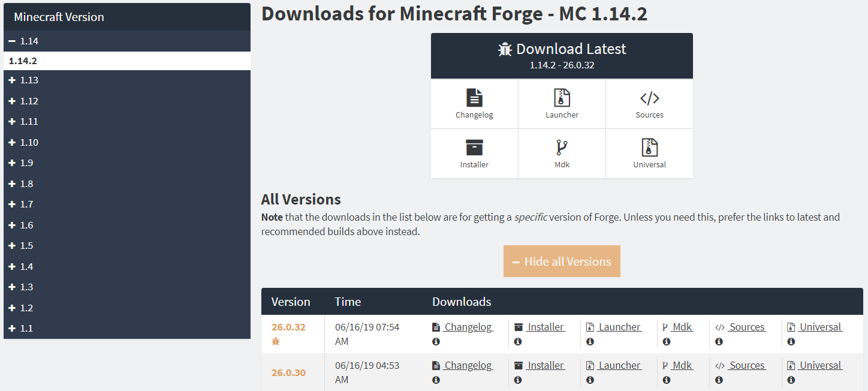Open the Sources code icon tile
The height and width of the screenshot is (391, 868).
tap(649, 104)
